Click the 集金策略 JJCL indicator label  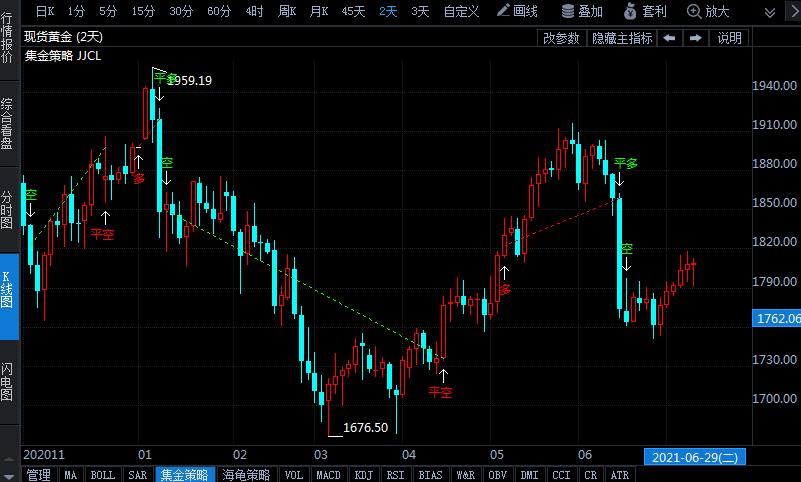(x=63, y=56)
